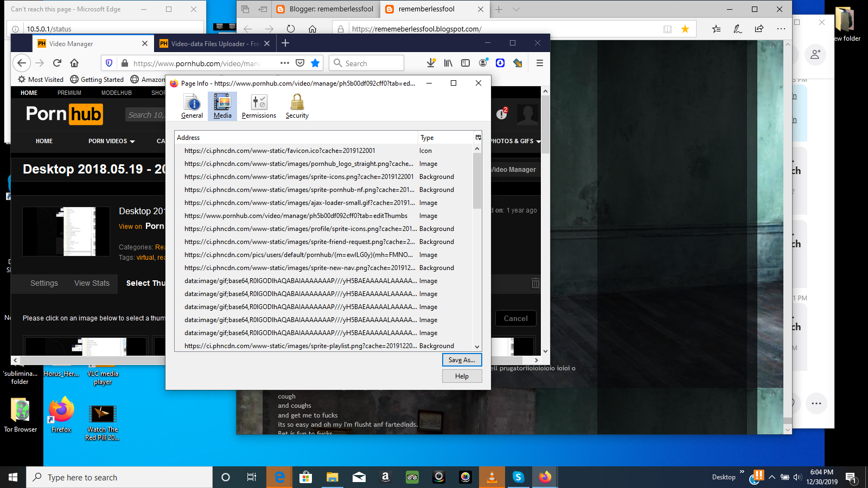Image resolution: width=868 pixels, height=488 pixels.
Task: Select the ajax-loader-small.gif row
Action: [324, 203]
